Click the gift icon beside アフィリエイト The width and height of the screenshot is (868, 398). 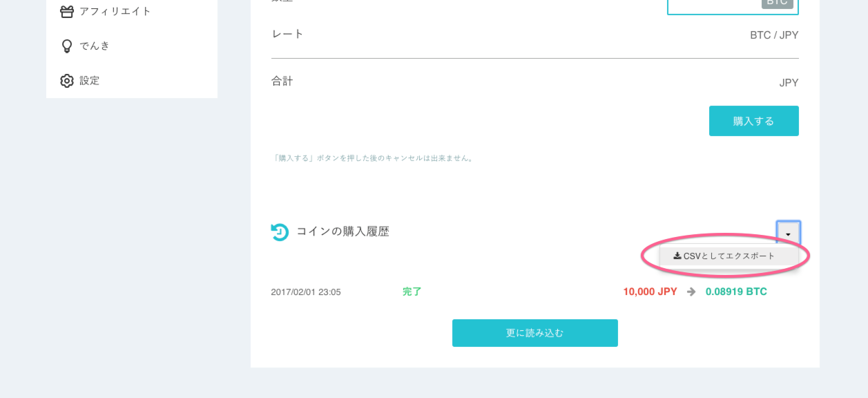coord(66,12)
